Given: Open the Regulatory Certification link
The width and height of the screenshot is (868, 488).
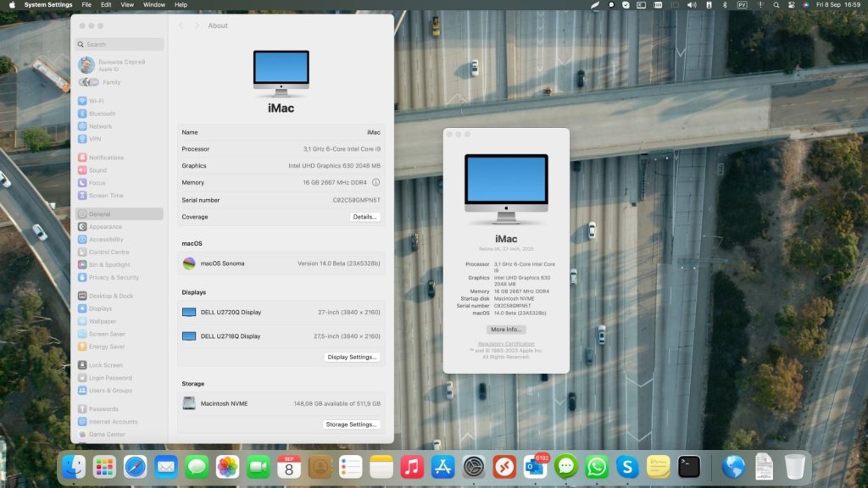Looking at the screenshot, I should click(x=506, y=343).
